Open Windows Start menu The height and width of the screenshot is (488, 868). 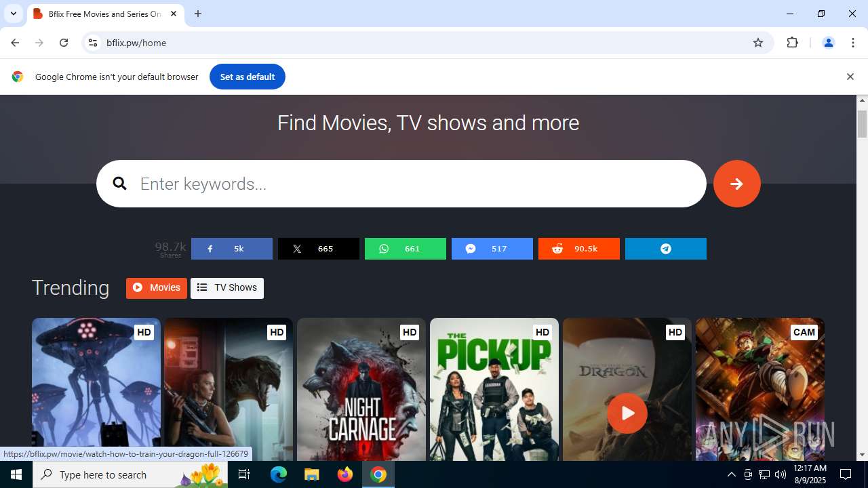tap(16, 474)
